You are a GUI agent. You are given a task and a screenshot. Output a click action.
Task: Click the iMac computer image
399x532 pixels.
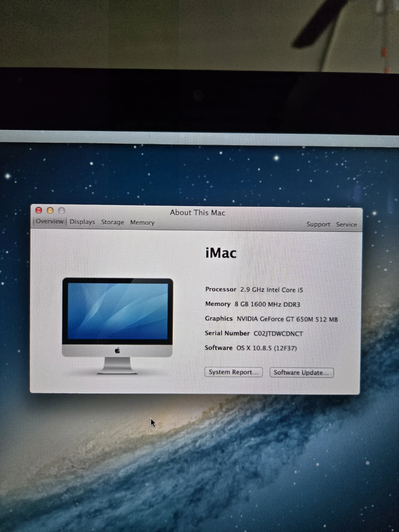tap(117, 326)
